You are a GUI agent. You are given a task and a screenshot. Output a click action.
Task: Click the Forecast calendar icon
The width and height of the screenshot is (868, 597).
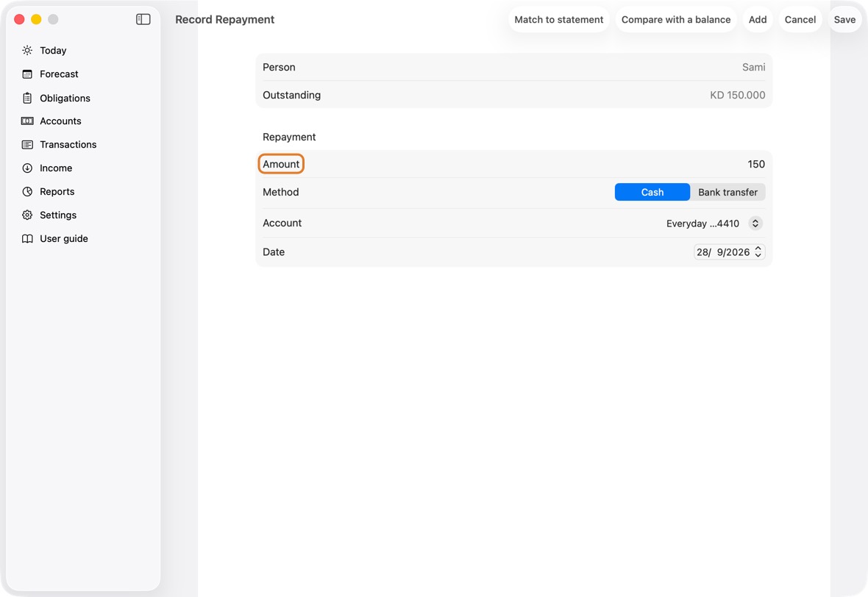tap(27, 74)
